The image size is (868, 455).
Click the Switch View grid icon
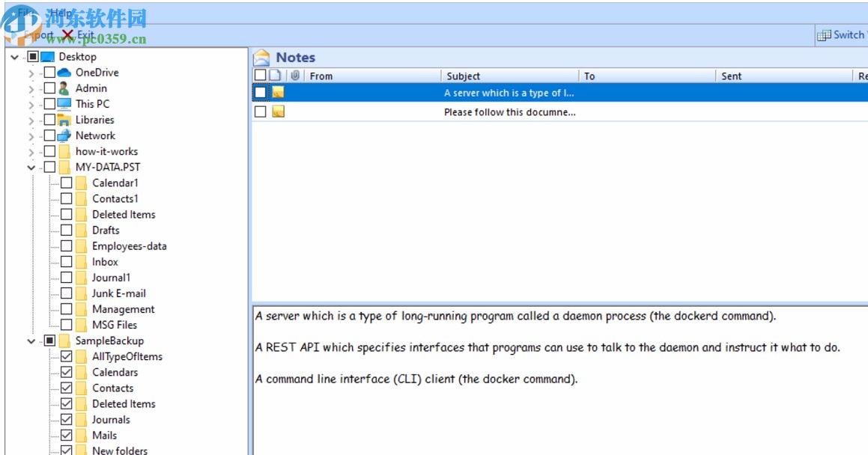[x=822, y=35]
